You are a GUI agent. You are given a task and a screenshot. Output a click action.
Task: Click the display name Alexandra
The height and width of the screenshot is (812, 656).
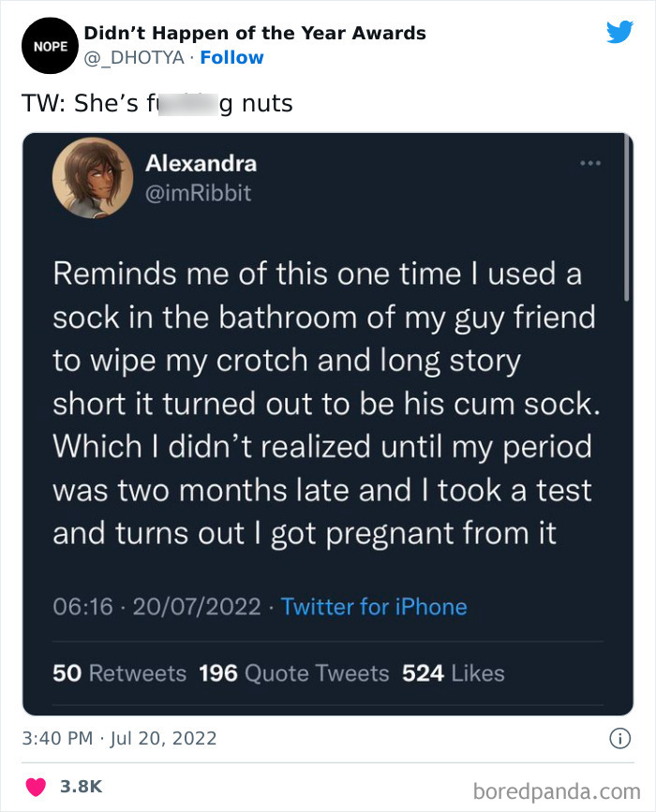tap(201, 163)
